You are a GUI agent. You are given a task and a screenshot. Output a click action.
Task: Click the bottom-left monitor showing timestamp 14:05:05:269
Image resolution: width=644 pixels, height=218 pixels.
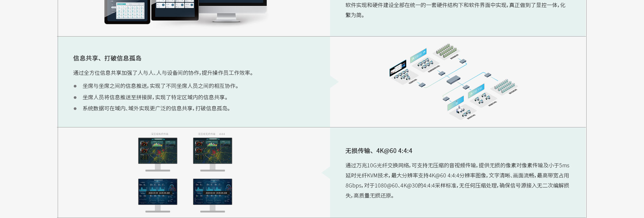158,192
